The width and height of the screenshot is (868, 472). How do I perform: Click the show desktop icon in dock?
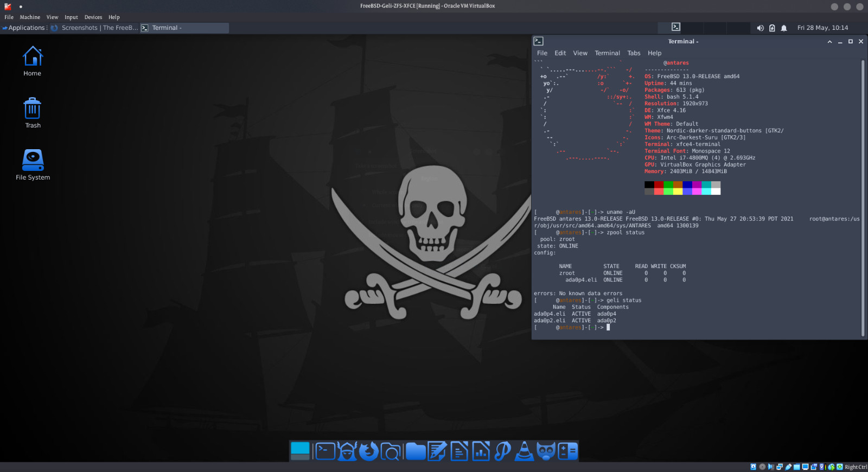300,451
